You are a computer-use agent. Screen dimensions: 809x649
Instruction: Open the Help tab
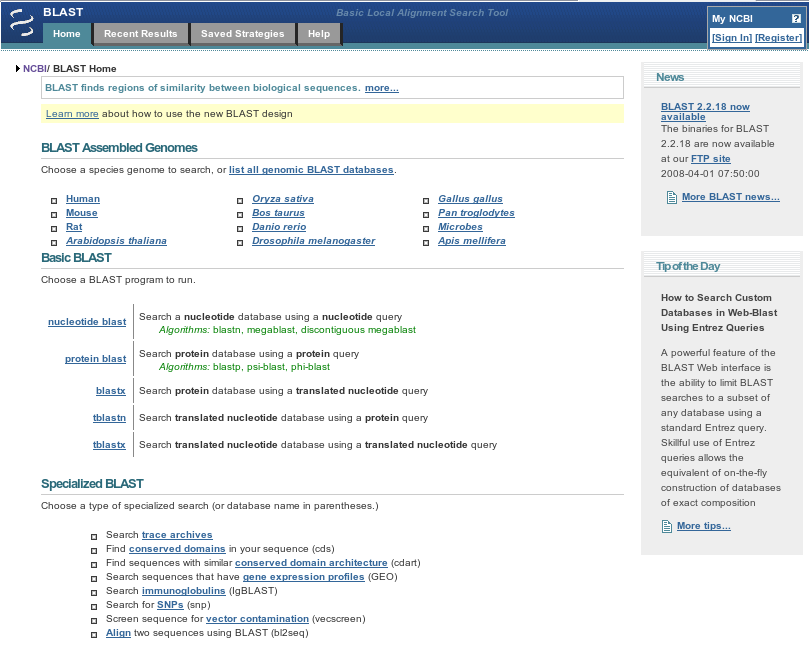319,34
